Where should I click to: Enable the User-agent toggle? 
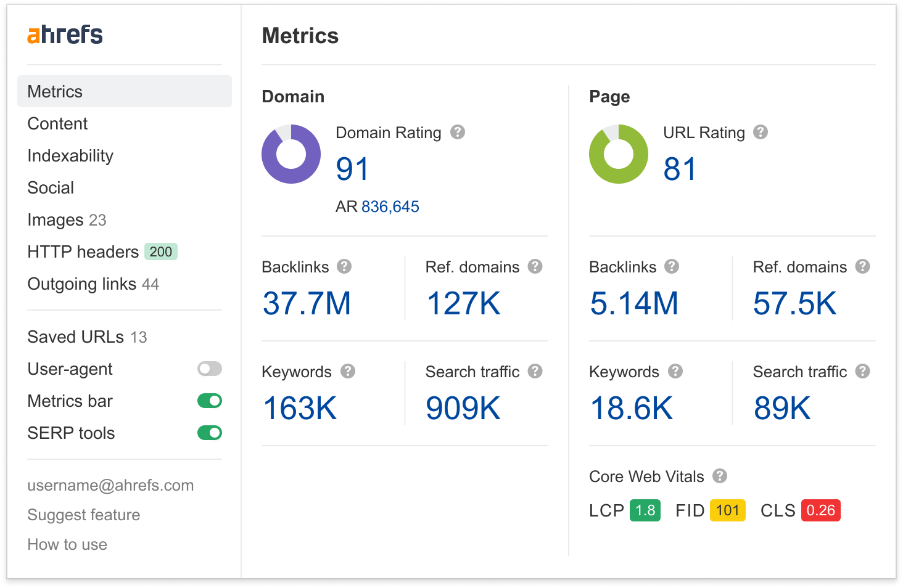click(x=209, y=369)
